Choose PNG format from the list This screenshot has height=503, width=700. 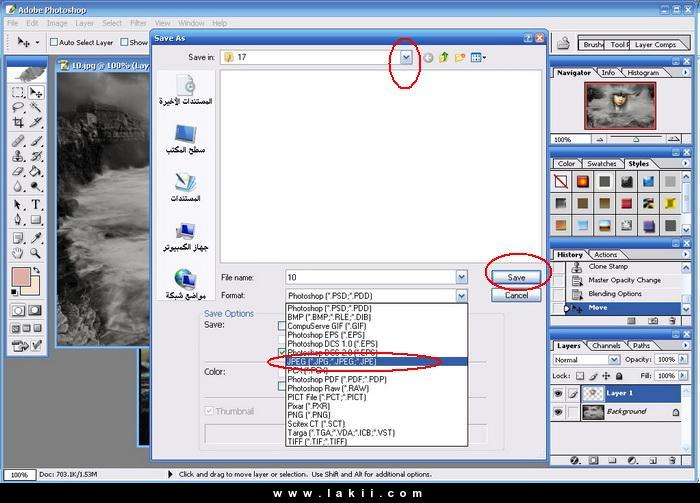(377, 415)
